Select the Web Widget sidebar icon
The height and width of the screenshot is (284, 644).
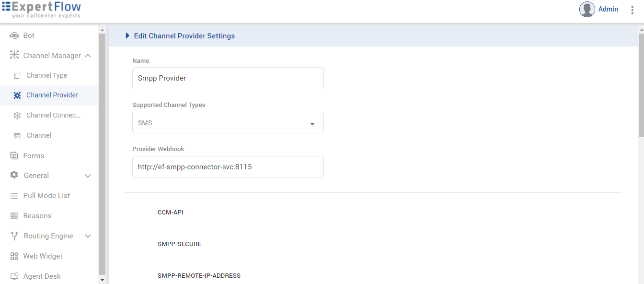click(x=14, y=256)
